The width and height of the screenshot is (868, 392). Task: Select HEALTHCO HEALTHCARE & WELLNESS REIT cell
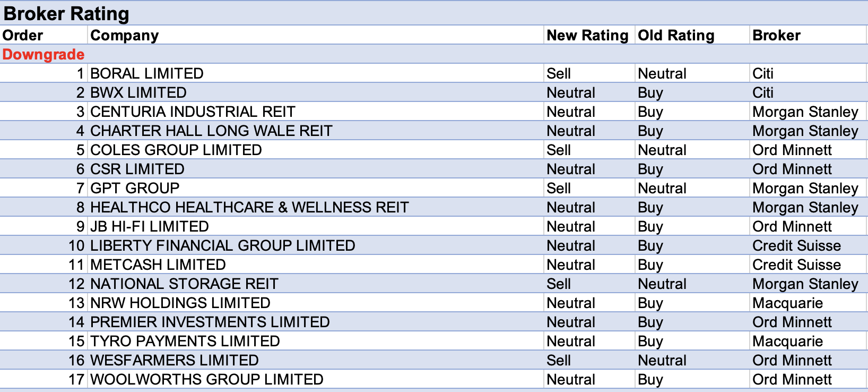[249, 207]
